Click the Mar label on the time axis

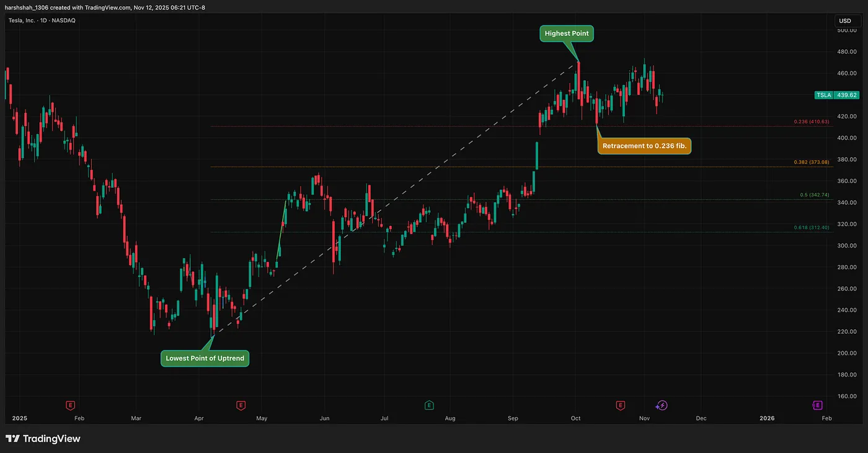click(137, 418)
